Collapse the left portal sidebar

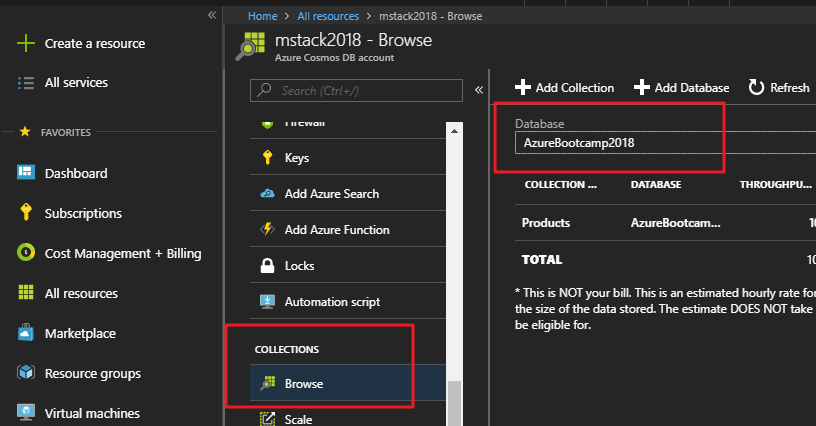tap(212, 15)
